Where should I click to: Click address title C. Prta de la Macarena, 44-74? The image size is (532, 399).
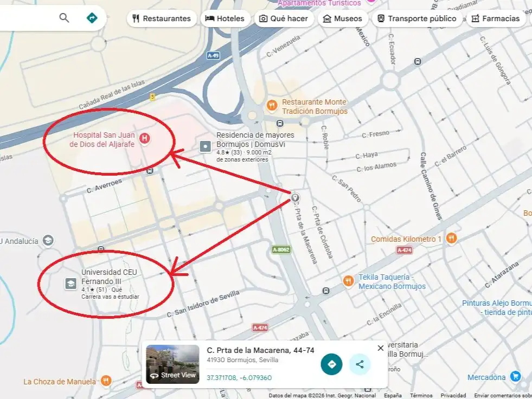[260, 350]
